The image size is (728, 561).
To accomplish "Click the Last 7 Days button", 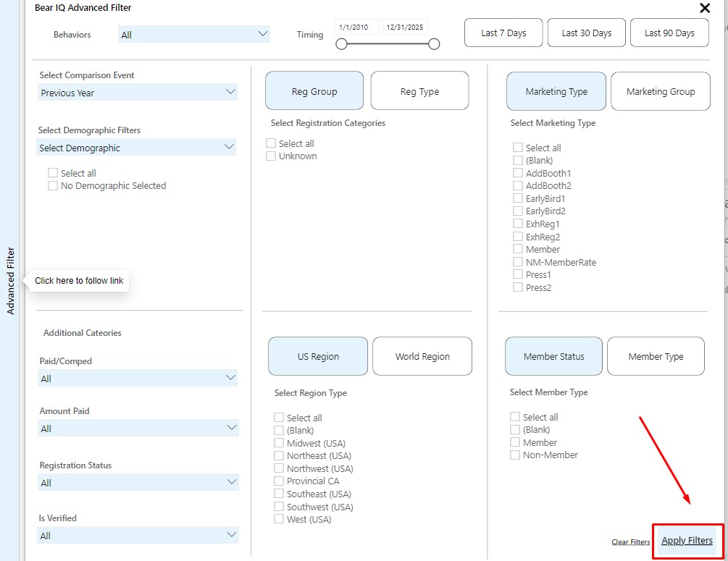I will coord(503,33).
